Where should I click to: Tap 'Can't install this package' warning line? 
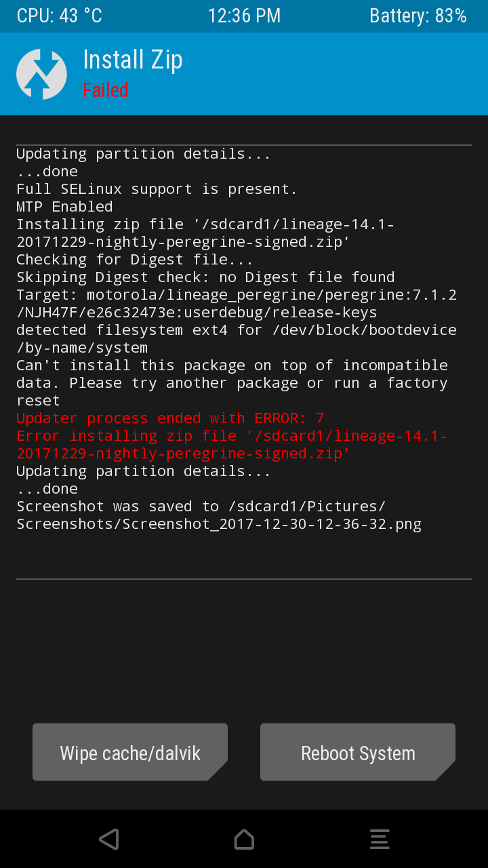click(232, 382)
